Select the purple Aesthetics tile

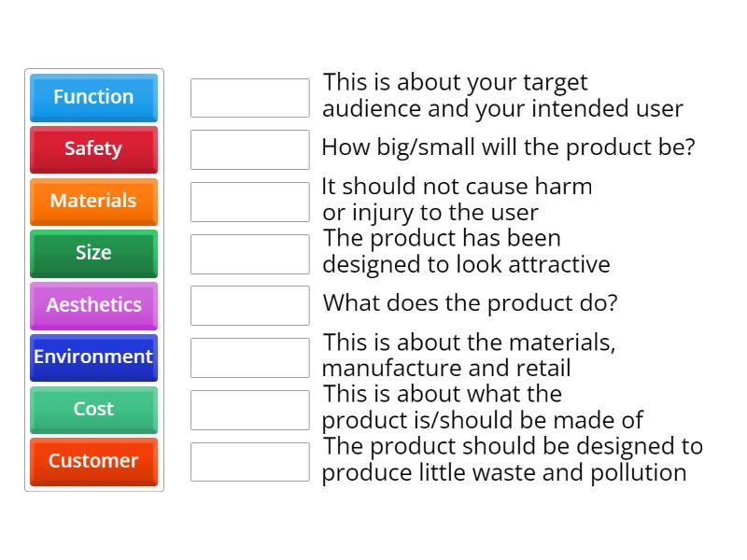pyautogui.click(x=93, y=305)
